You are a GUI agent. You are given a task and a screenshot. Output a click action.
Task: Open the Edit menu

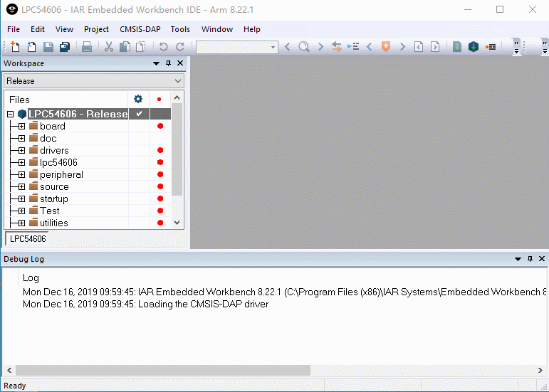tap(38, 29)
